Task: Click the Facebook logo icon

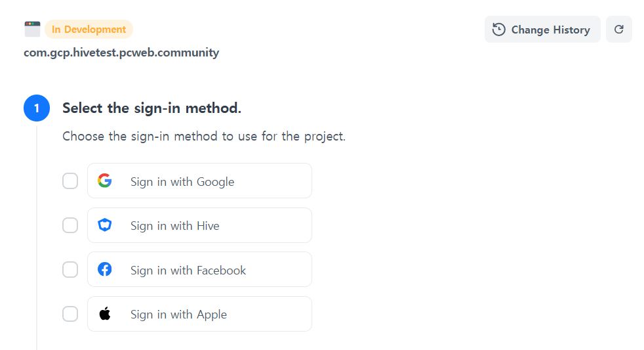Action: pyautogui.click(x=105, y=269)
